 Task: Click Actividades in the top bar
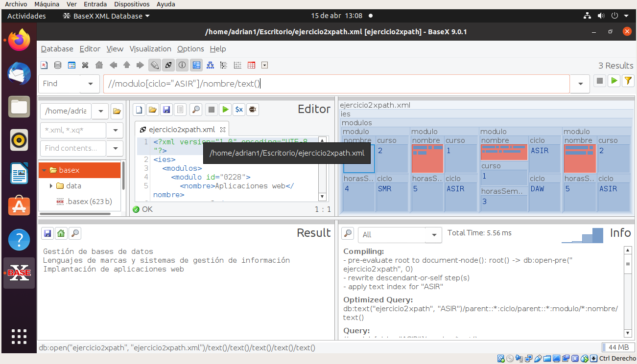click(x=26, y=16)
